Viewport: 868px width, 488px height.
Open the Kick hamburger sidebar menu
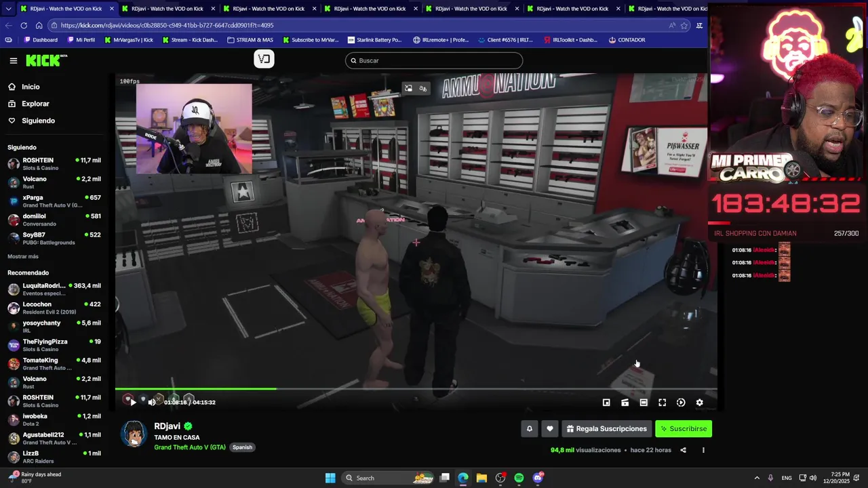[13, 60]
